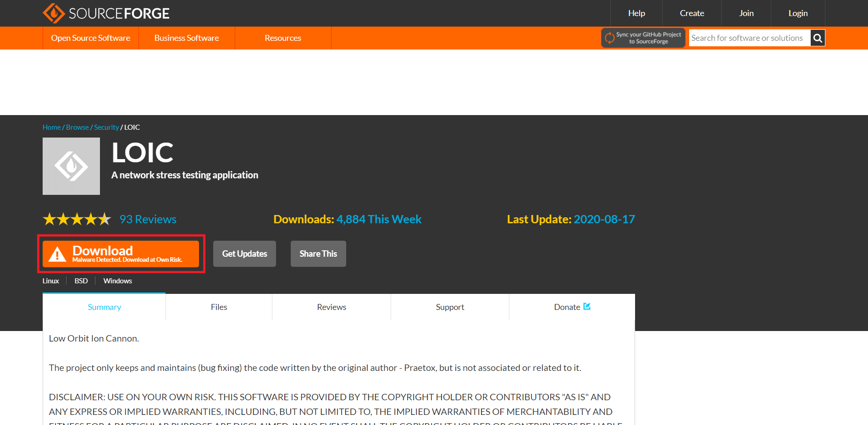Click the Share This button
This screenshot has height=425, width=868.
tap(318, 254)
